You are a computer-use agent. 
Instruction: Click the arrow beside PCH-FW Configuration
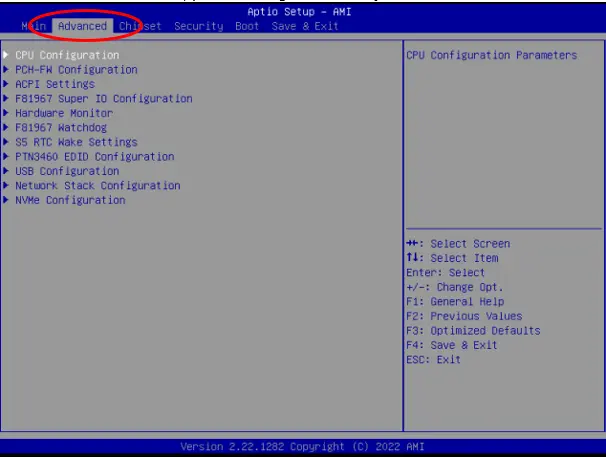6,70
